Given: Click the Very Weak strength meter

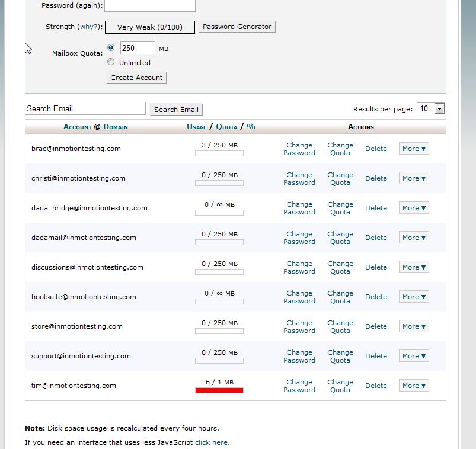Looking at the screenshot, I should tap(150, 27).
